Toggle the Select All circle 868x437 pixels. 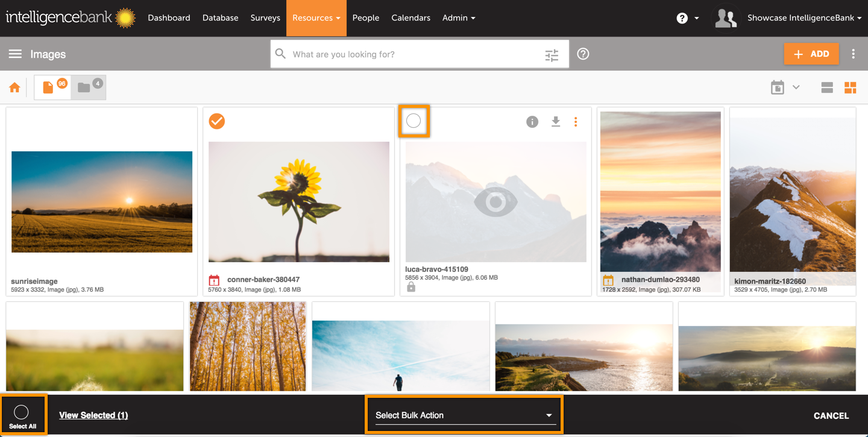pos(21,412)
